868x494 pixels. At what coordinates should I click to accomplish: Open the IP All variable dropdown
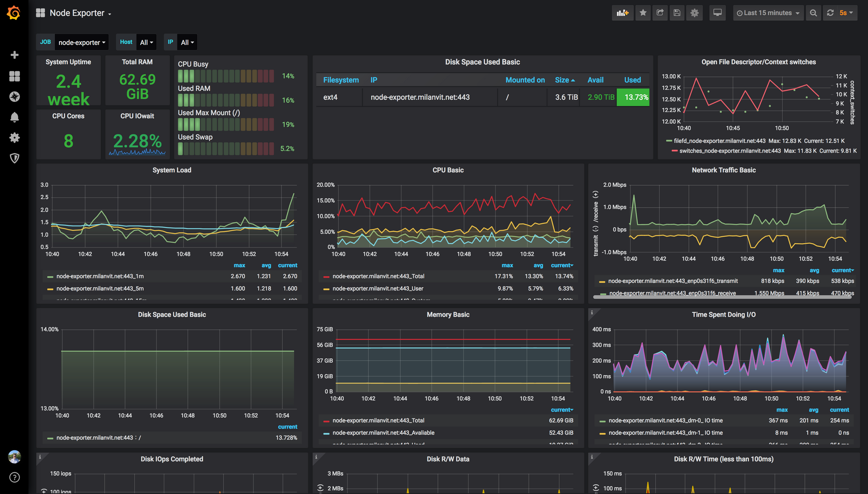point(187,43)
